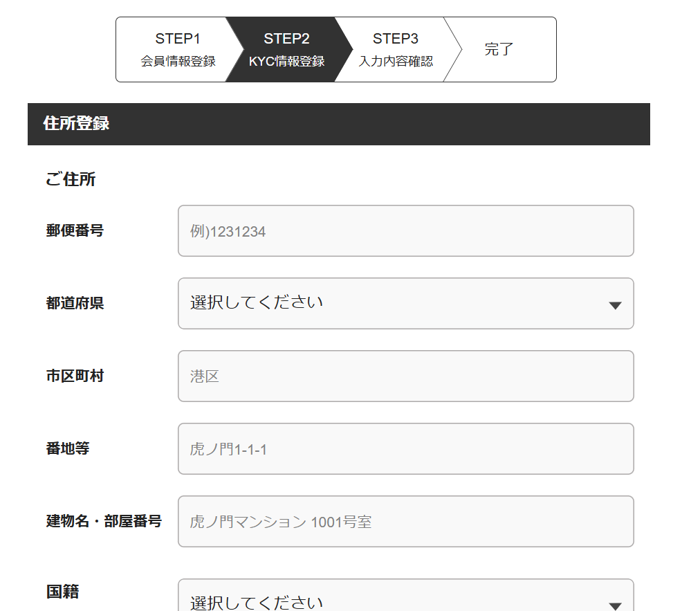Click the 完了 step indicator
700x611 pixels.
[x=499, y=49]
